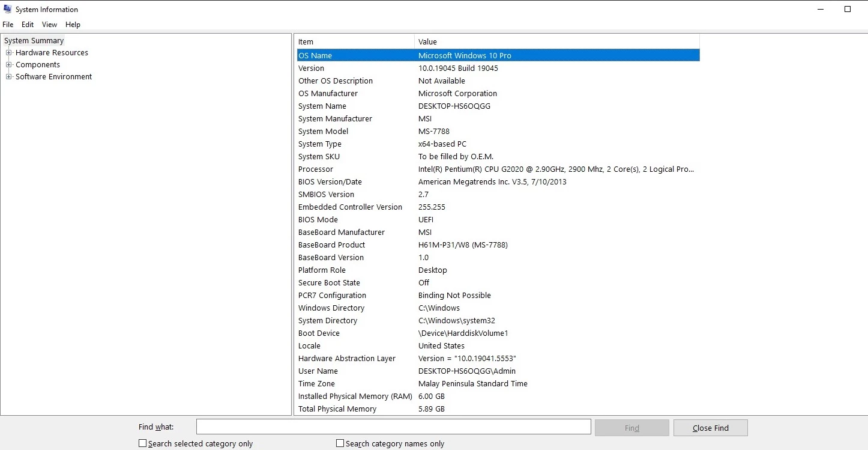868x450 pixels.
Task: Click the Value column header
Action: [557, 41]
